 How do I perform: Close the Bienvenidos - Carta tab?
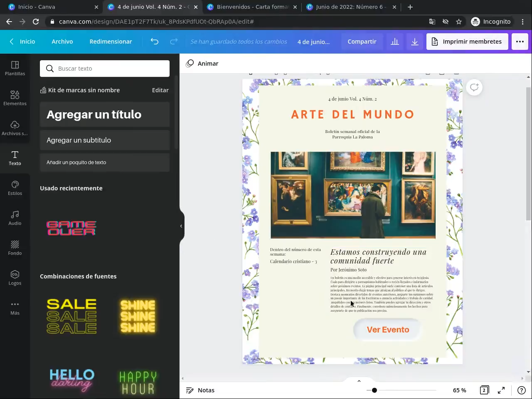pos(295,7)
